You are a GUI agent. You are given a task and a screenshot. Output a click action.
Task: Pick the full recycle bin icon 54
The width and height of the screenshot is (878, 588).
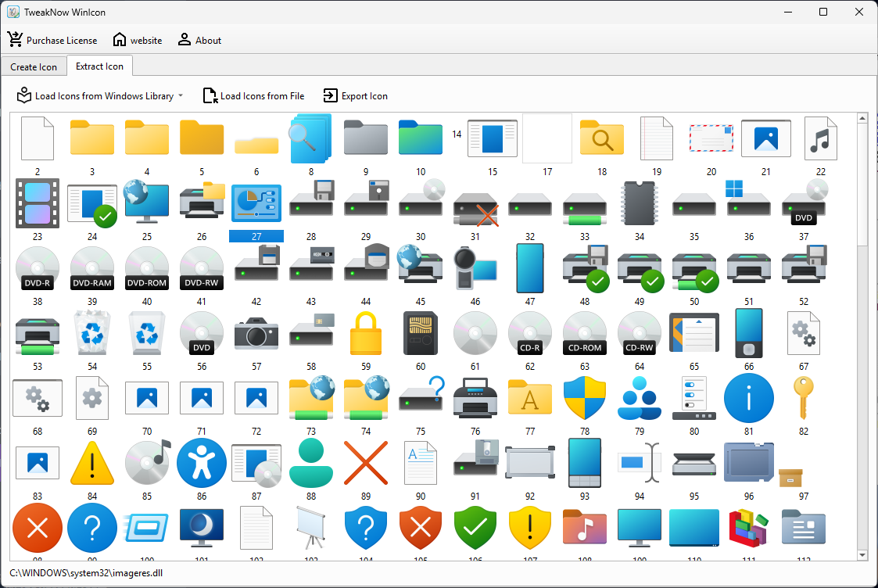pyautogui.click(x=92, y=333)
